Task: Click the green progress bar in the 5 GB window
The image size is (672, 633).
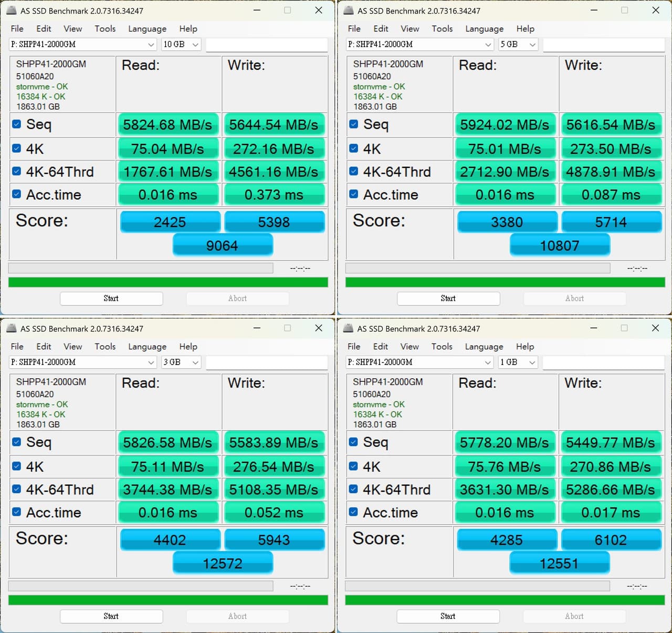Action: [505, 283]
